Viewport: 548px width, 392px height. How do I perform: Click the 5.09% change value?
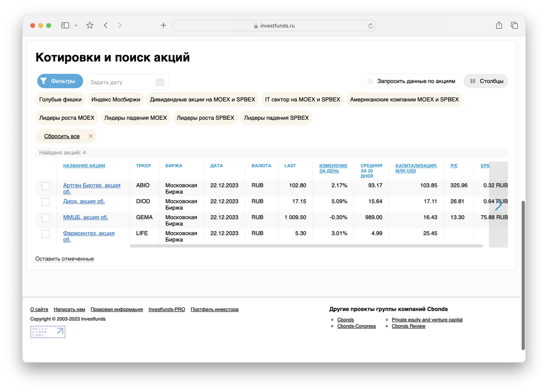click(338, 201)
